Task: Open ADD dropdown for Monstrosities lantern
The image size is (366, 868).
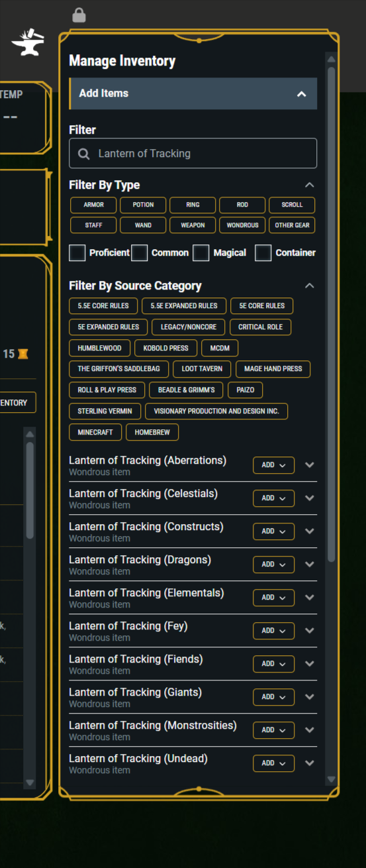Action: click(x=273, y=730)
